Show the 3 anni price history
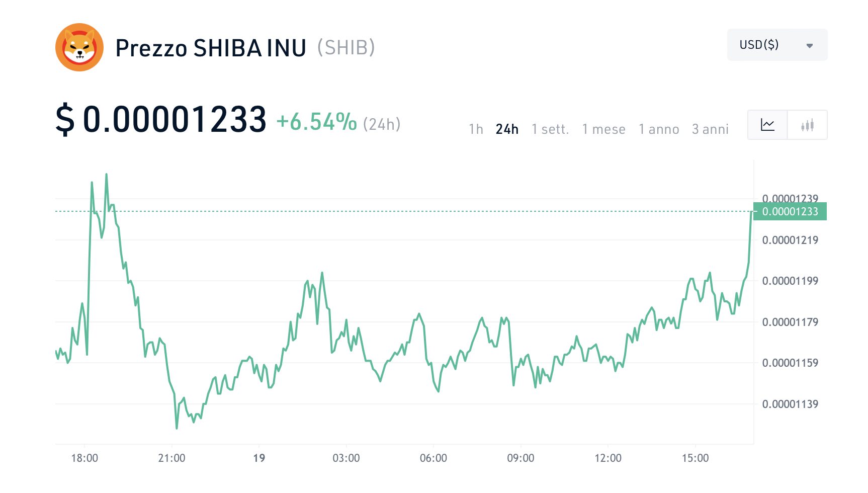The height and width of the screenshot is (493, 868). 710,129
